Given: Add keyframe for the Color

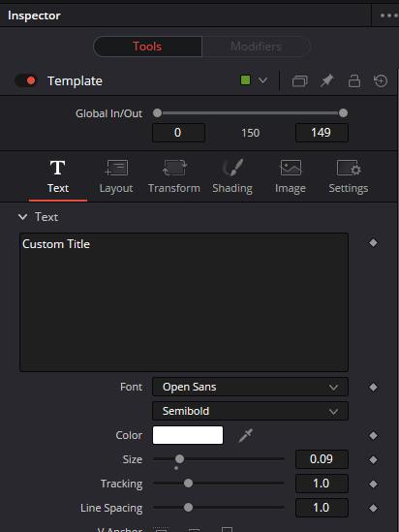Looking at the screenshot, I should click(x=373, y=436).
